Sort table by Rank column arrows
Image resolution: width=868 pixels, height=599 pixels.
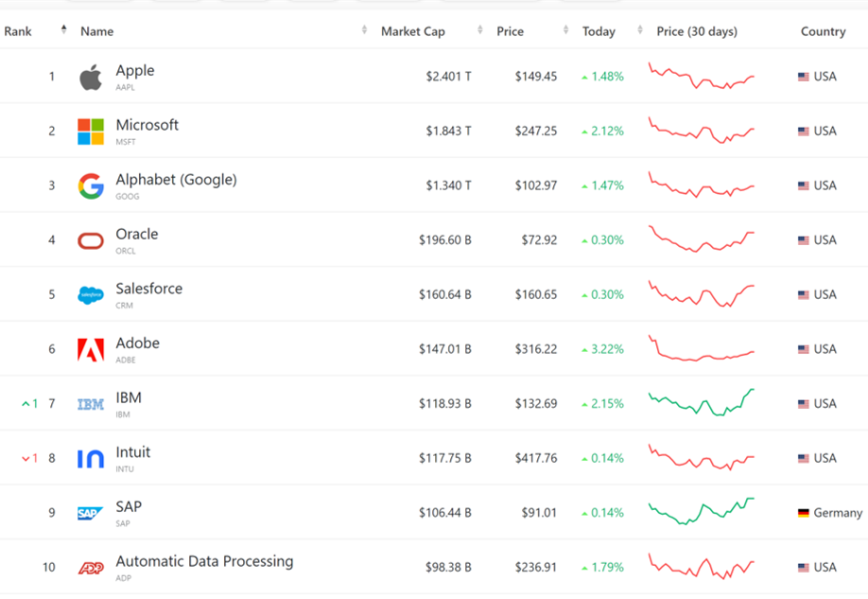tap(63, 29)
